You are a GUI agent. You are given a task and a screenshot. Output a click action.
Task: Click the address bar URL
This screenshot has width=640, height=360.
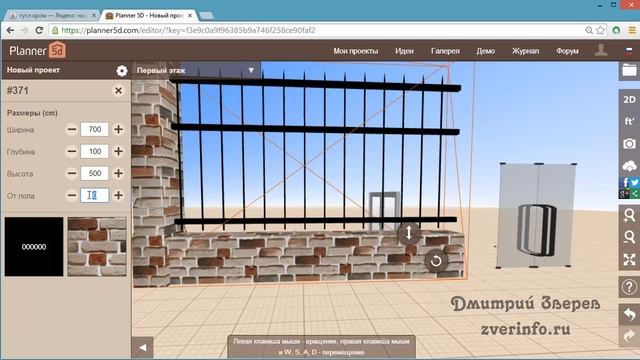[189, 30]
